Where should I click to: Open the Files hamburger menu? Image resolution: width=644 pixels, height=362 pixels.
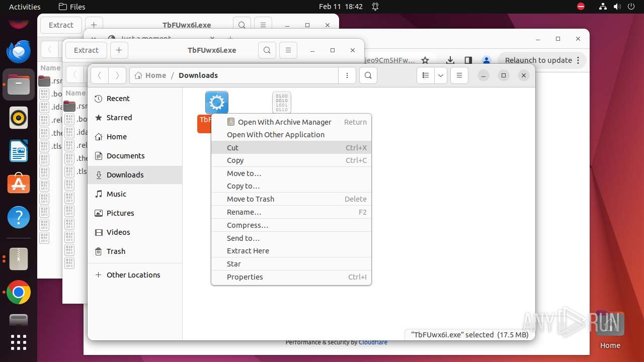click(459, 75)
